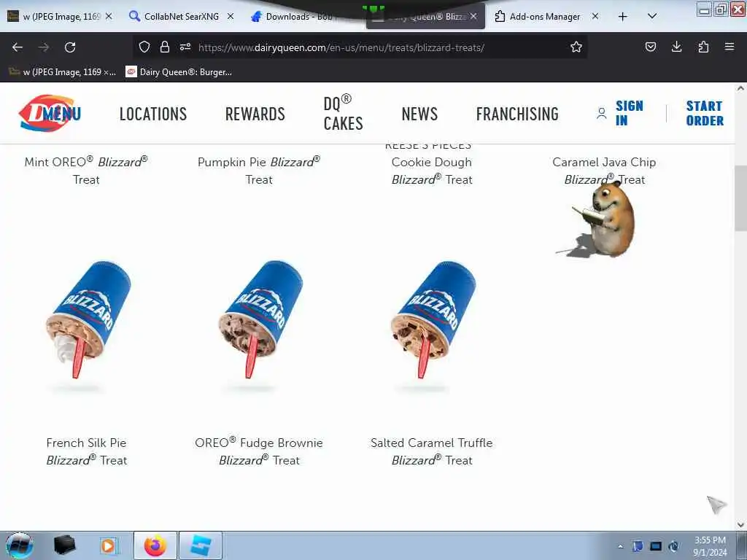Open the Save to Pocket icon
The height and width of the screenshot is (560, 747).
click(650, 47)
